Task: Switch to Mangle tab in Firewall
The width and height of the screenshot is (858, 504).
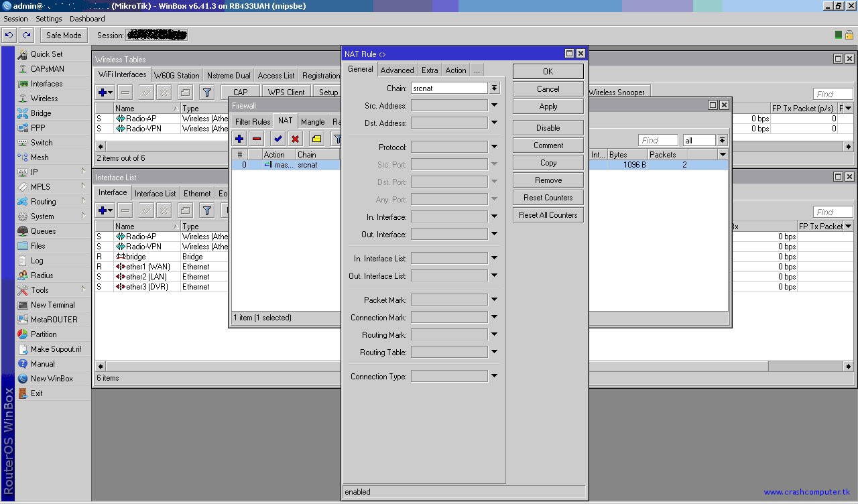Action: tap(312, 122)
